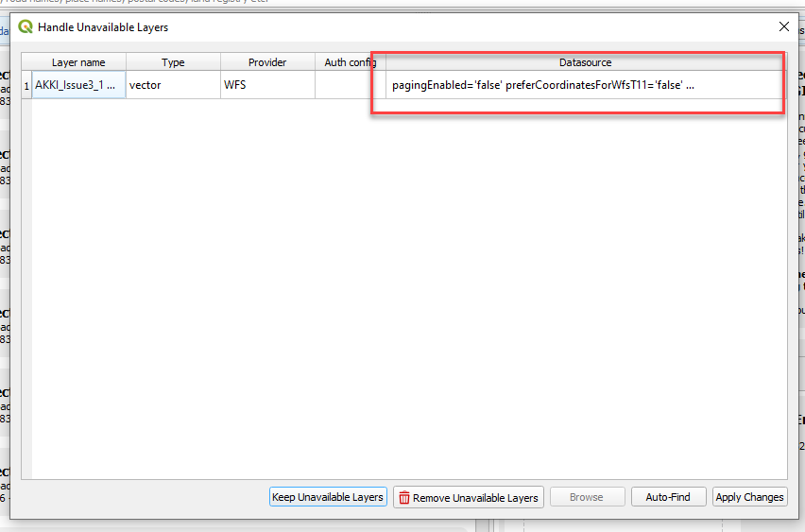805x532 pixels.
Task: Select the Layer name column header
Action: coord(78,62)
